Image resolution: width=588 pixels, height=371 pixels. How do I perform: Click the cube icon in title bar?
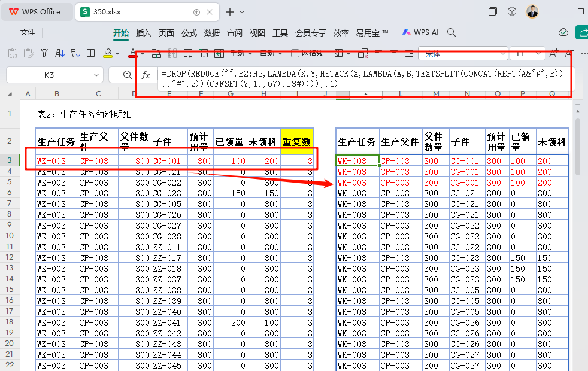pyautogui.click(x=512, y=11)
